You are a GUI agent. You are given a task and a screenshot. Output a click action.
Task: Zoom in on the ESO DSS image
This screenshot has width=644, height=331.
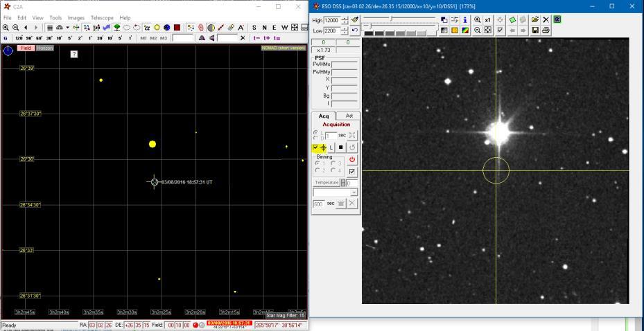[x=477, y=19]
